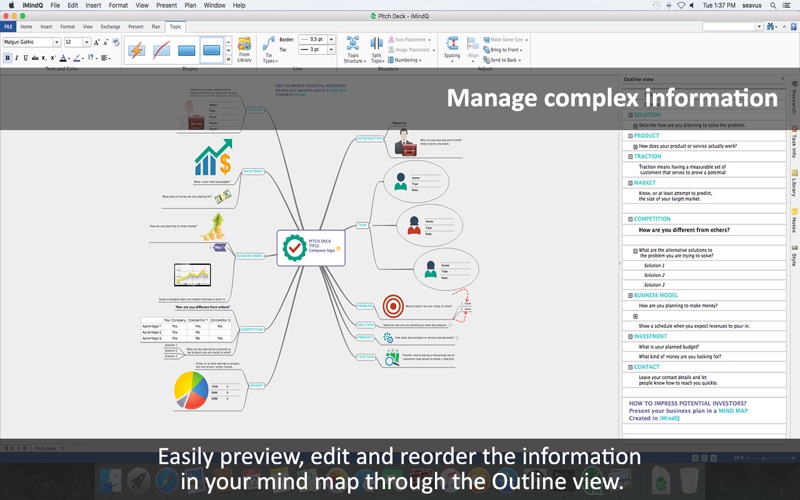The width and height of the screenshot is (800, 500).
Task: Open the Library side panel
Action: pyautogui.click(x=794, y=184)
